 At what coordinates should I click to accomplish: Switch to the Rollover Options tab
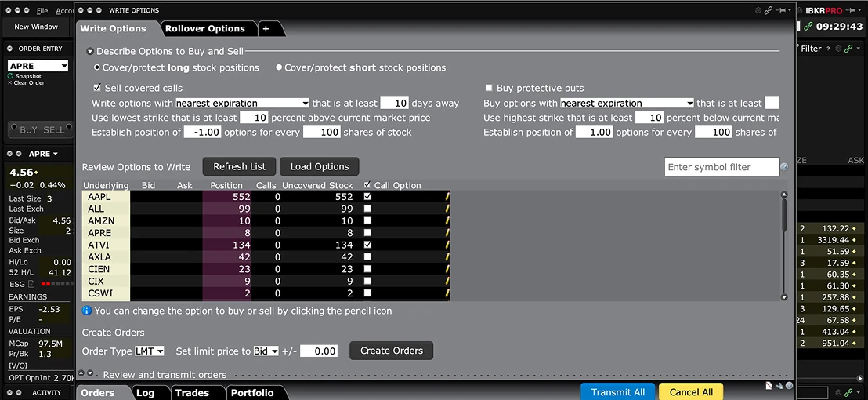(204, 29)
